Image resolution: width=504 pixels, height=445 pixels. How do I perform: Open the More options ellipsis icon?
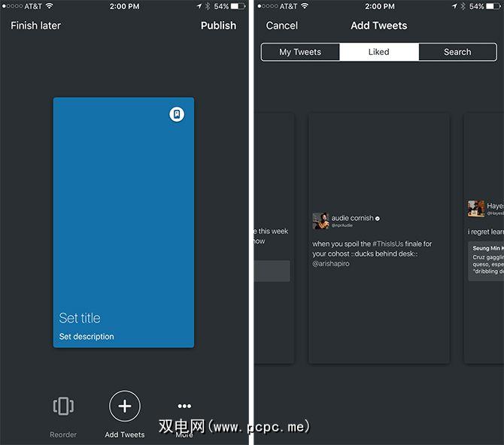[x=184, y=407]
